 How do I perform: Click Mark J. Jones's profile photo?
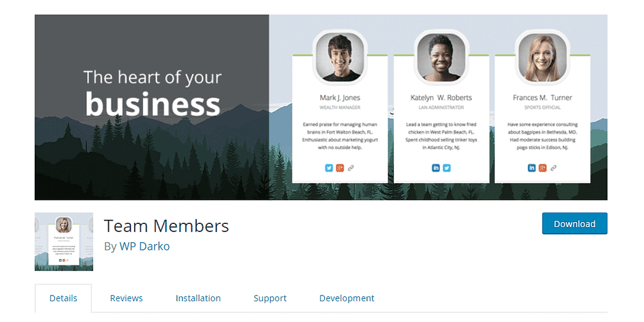click(x=340, y=57)
